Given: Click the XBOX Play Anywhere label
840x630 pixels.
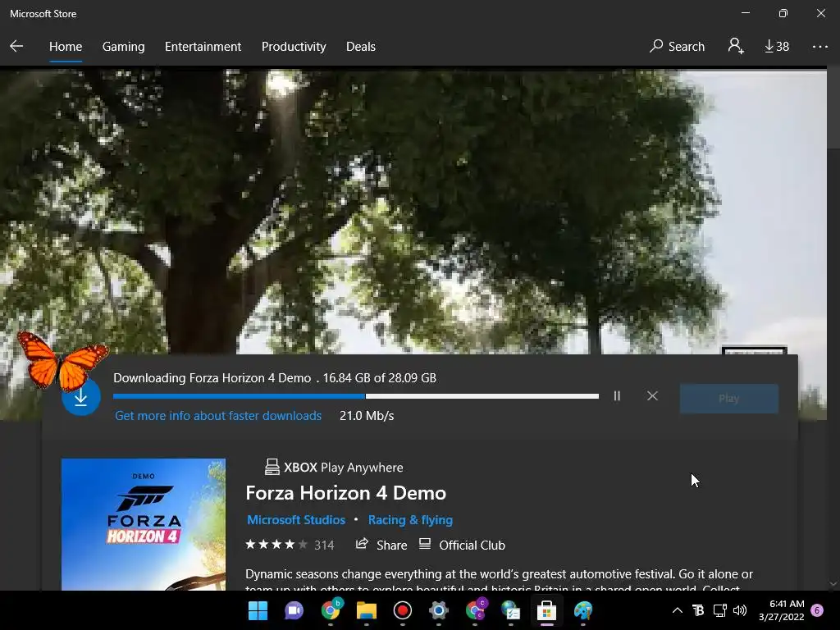Looking at the screenshot, I should tap(334, 467).
